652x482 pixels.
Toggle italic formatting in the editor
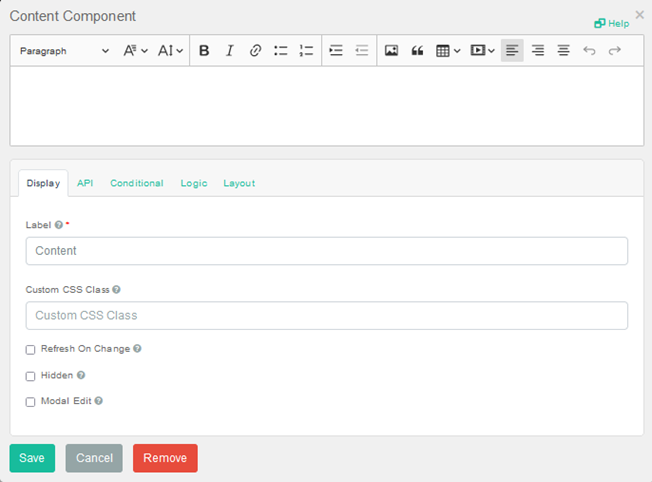tap(230, 51)
